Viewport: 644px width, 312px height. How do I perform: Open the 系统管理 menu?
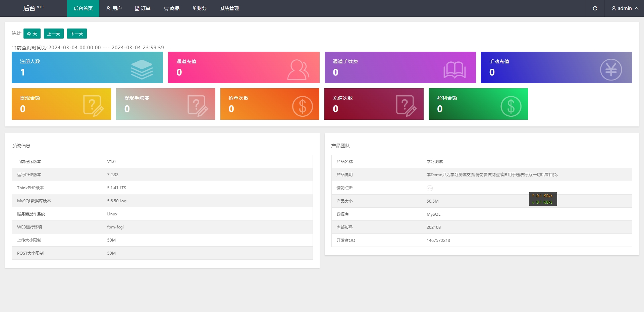[x=229, y=8]
